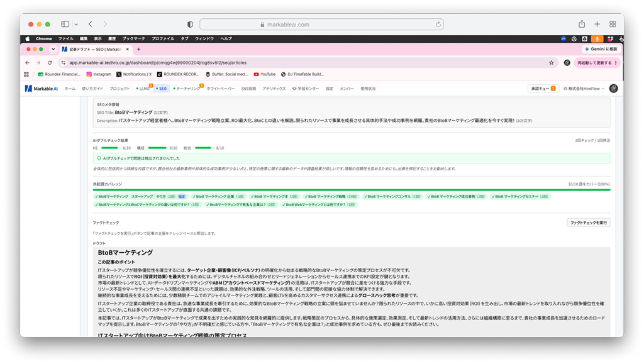
Task: Open the ホワイトペーパー nav item
Action: [x=221, y=89]
